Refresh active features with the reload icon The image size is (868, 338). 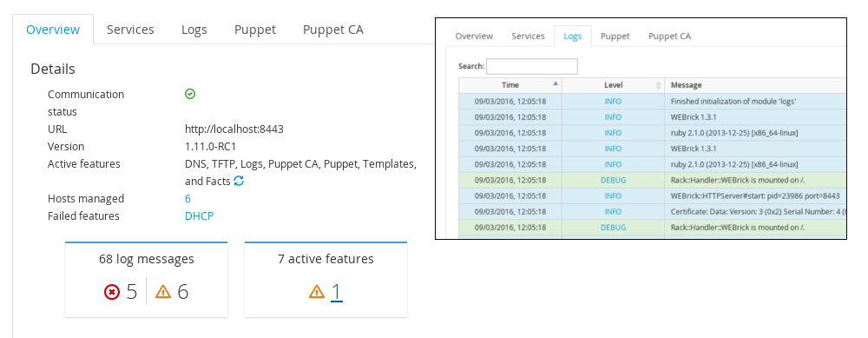(x=239, y=181)
